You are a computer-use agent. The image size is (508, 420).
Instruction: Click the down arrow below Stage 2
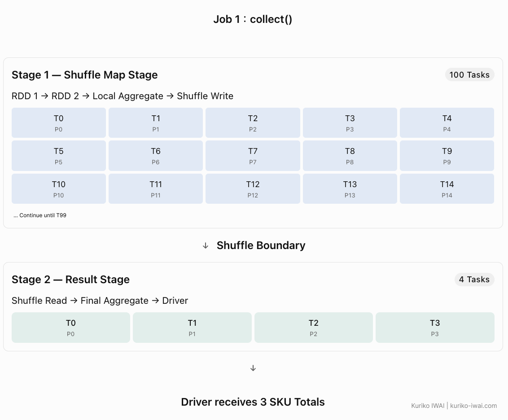[x=253, y=368]
